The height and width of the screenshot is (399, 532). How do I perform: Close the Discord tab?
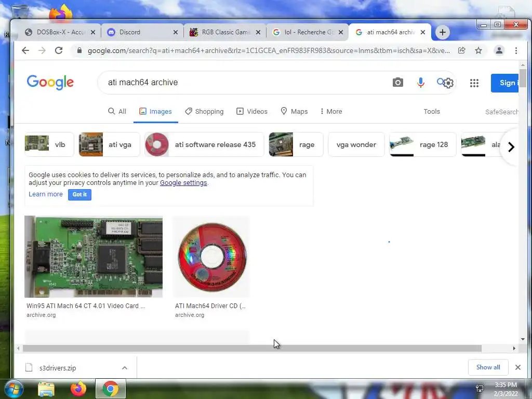click(x=176, y=32)
